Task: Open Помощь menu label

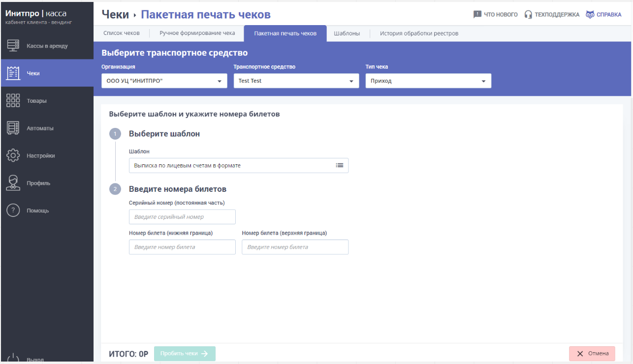Action: pyautogui.click(x=38, y=211)
